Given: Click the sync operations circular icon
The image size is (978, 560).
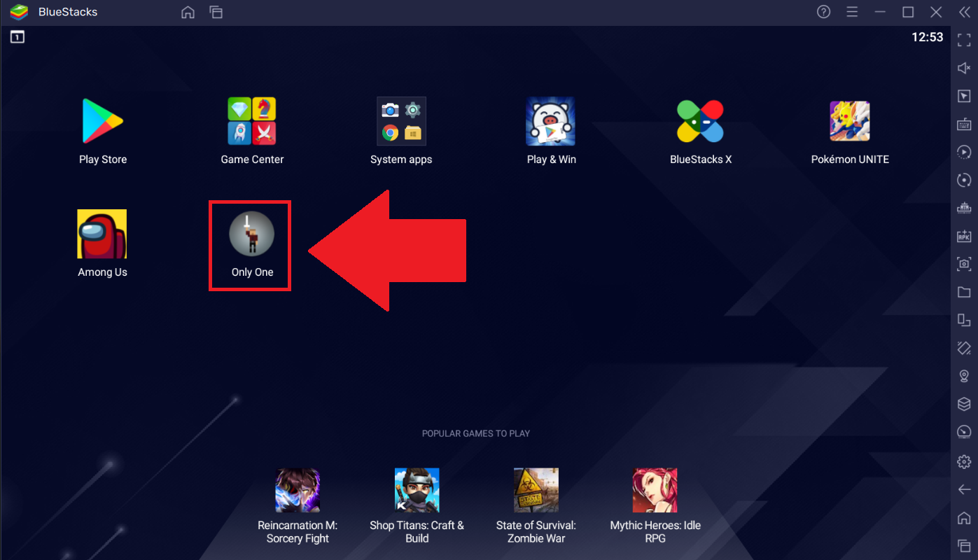Looking at the screenshot, I should pyautogui.click(x=964, y=180).
